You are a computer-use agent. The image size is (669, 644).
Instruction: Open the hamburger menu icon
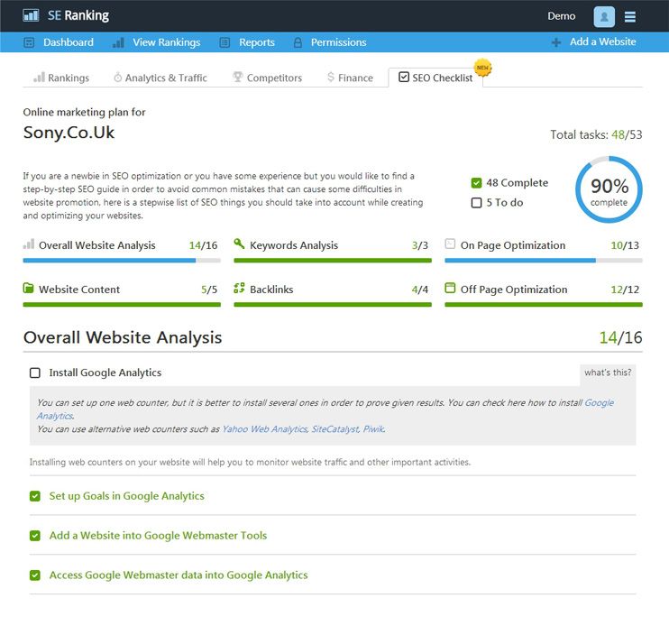coord(629,16)
